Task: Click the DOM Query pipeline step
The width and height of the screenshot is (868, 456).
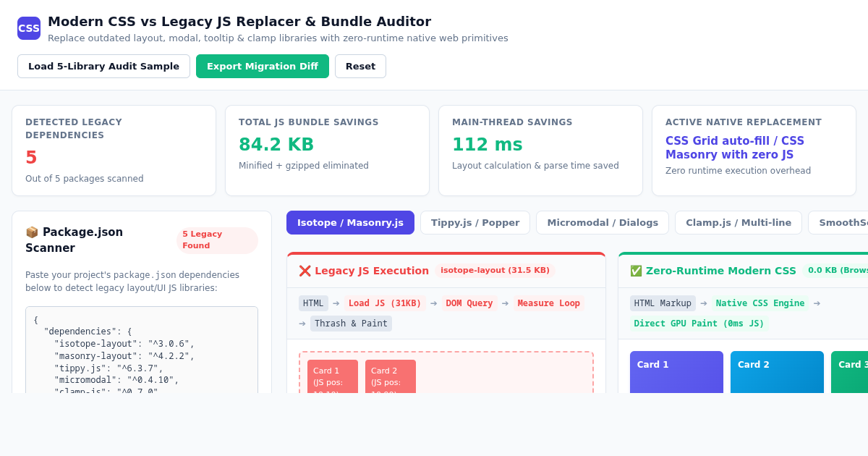Action: [469, 303]
